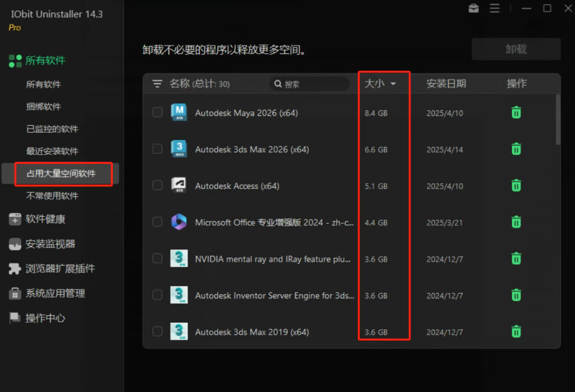Sort list by 安装日期 column header
Image resolution: width=575 pixels, height=392 pixels.
[446, 84]
